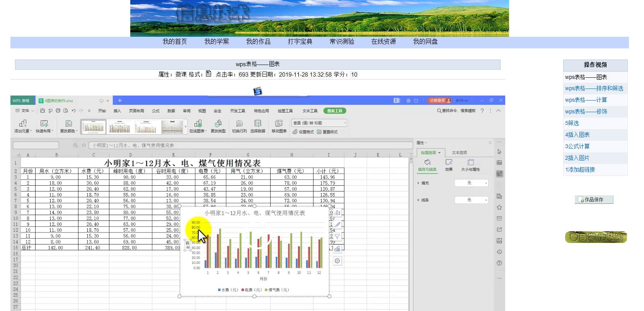
Task: Click the 更改类型 change chart type icon
Action: coord(218,123)
